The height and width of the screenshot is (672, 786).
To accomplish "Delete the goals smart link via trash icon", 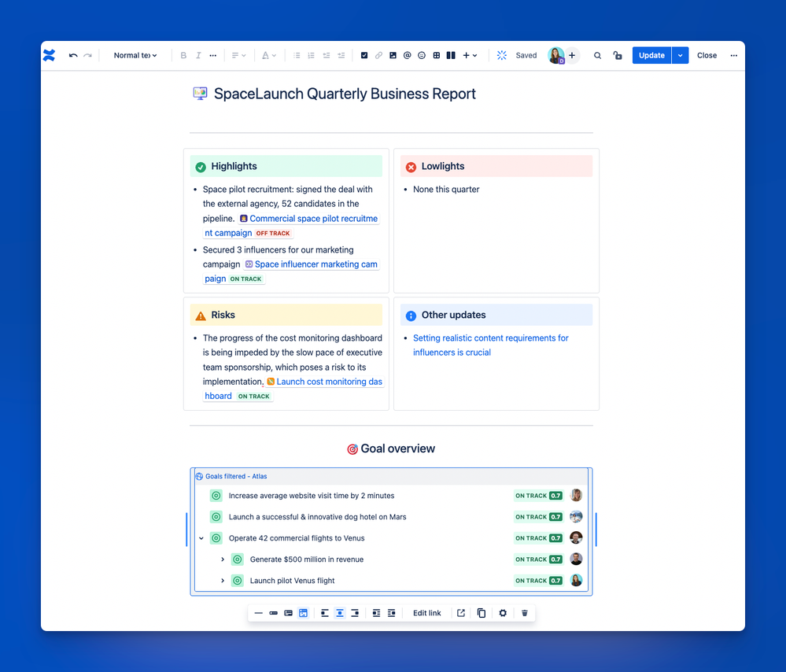I will click(524, 612).
